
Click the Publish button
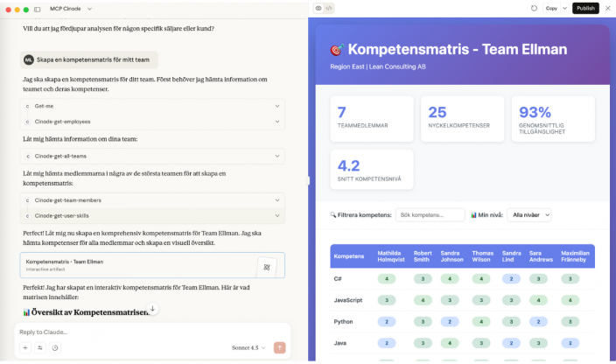(585, 8)
